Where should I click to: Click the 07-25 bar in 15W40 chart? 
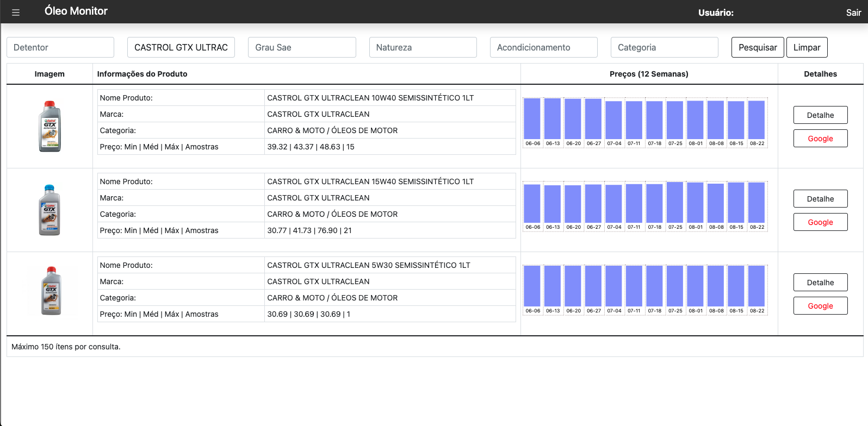[675, 203]
